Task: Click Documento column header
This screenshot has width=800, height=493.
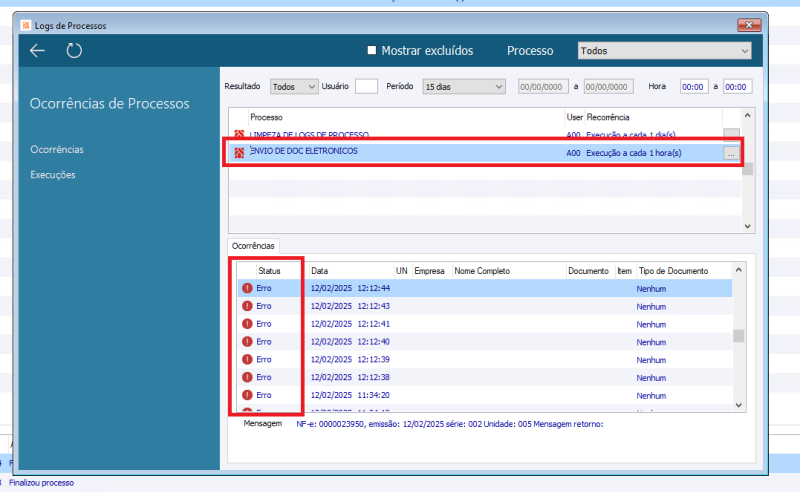Action: [x=588, y=271]
